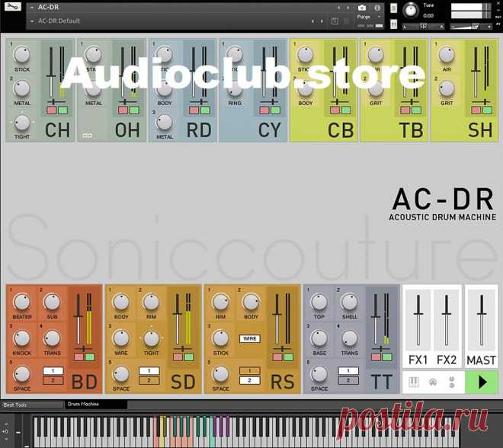Select next preset arrow next to AC-DR Default
This screenshot has width=503, height=448.
tap(322, 21)
